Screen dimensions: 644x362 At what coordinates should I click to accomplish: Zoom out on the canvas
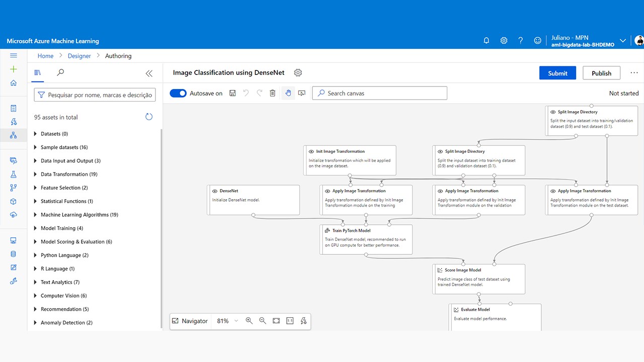click(263, 321)
